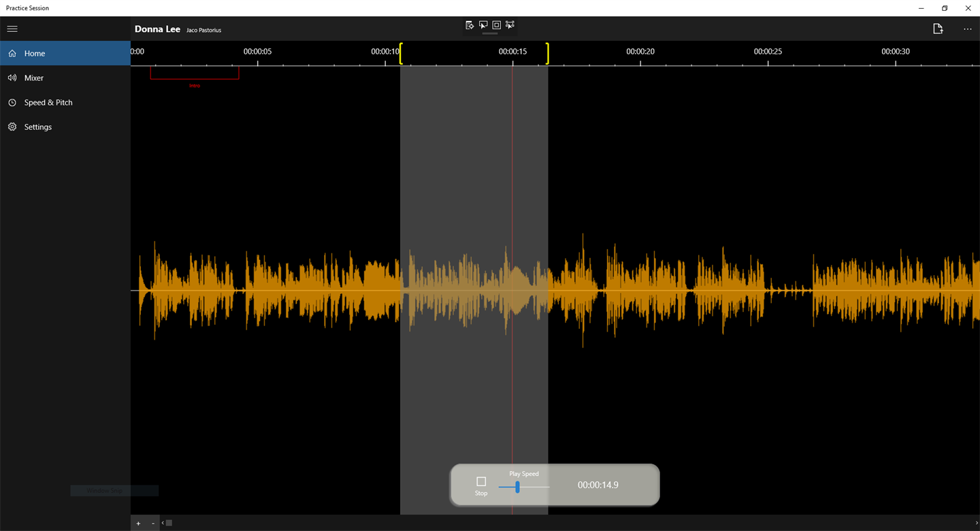
Task: Open the Mixer panel
Action: tap(65, 78)
